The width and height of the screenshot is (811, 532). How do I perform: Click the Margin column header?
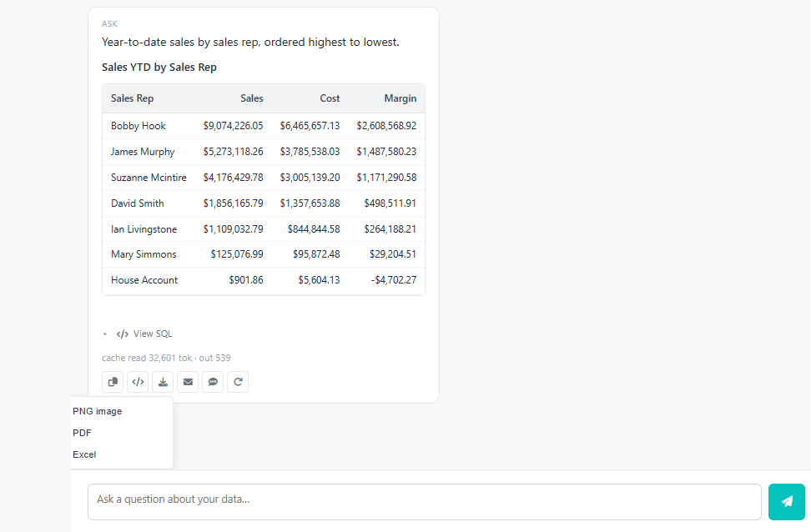click(x=400, y=98)
